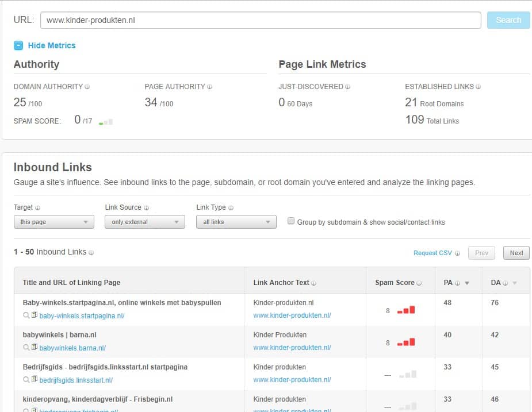Click the info icon beside PAGE AUTHORITY
Viewport: 532px width, 412px height.
pyautogui.click(x=208, y=87)
